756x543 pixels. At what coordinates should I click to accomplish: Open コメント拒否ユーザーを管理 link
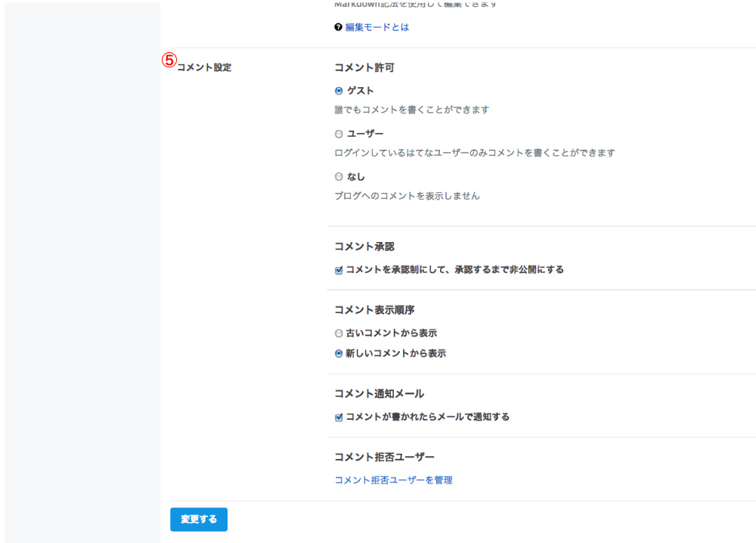pos(393,479)
